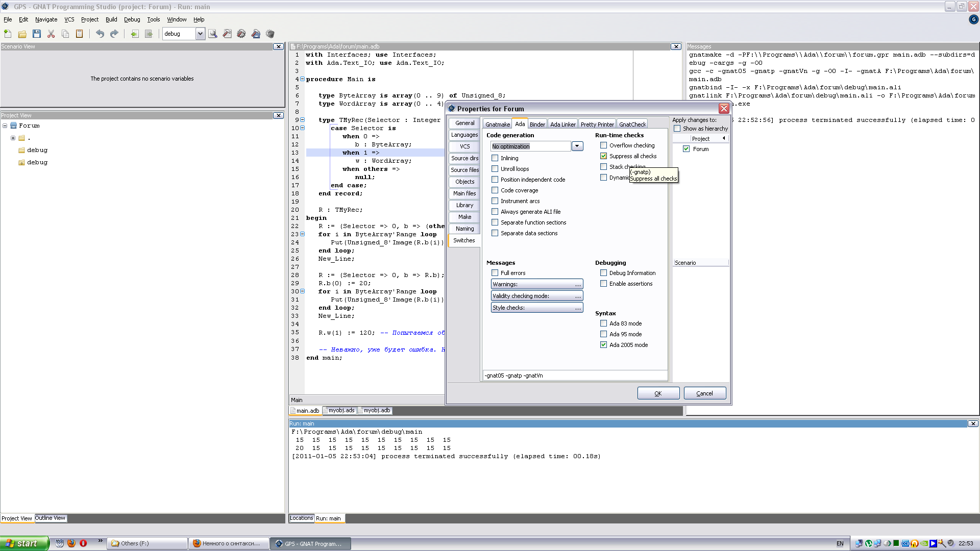Open the No optimization dropdown
The image size is (980, 551).
pyautogui.click(x=577, y=146)
